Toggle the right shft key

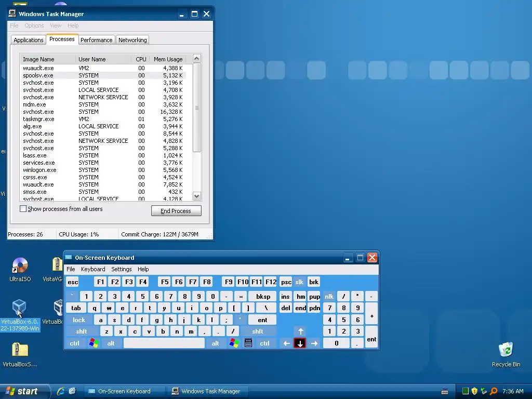point(258,331)
